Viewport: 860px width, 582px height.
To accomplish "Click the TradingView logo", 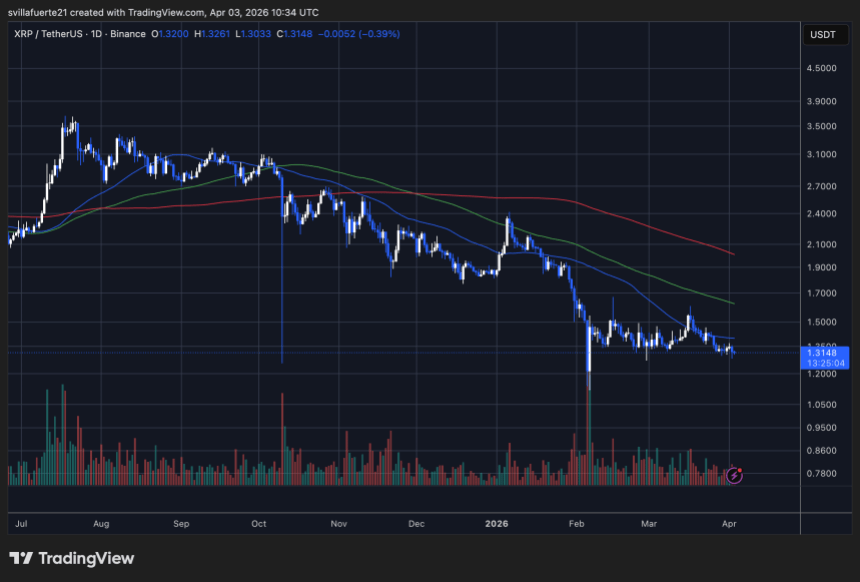I will (70, 559).
